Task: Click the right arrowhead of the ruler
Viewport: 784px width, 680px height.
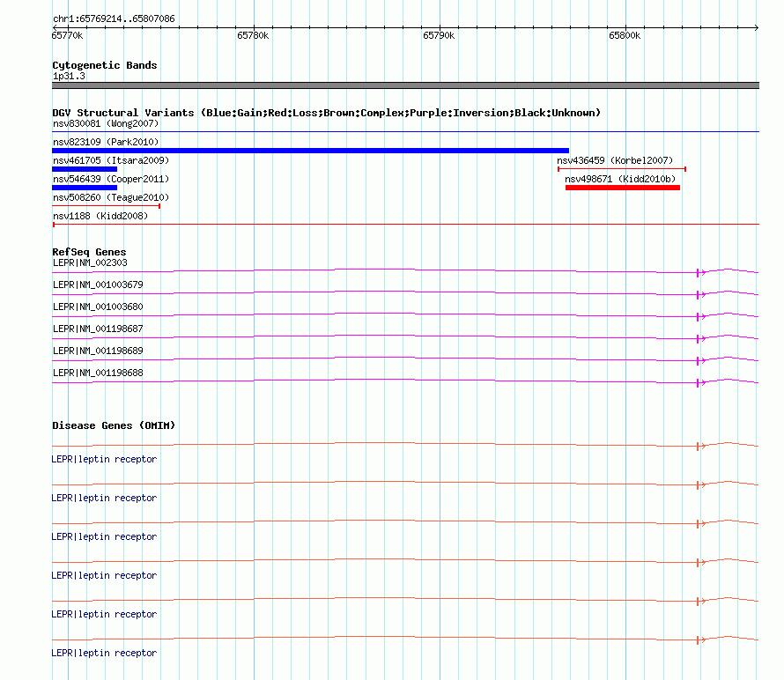Action: click(757, 27)
